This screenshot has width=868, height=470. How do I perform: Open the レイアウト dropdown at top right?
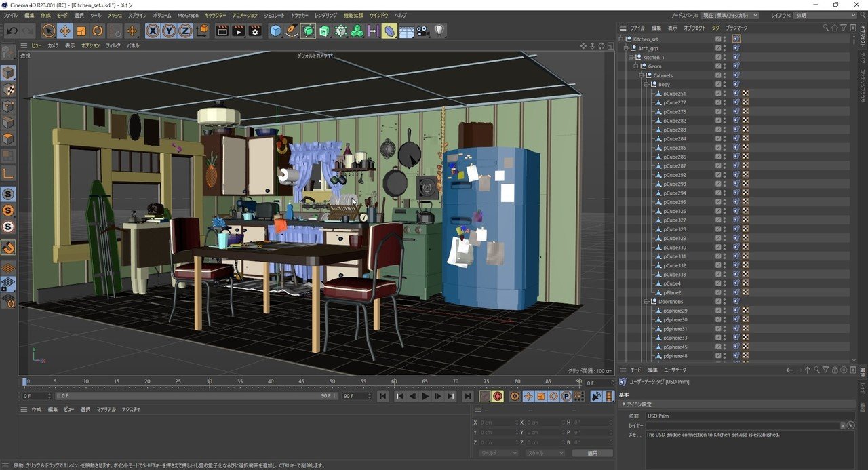825,15
